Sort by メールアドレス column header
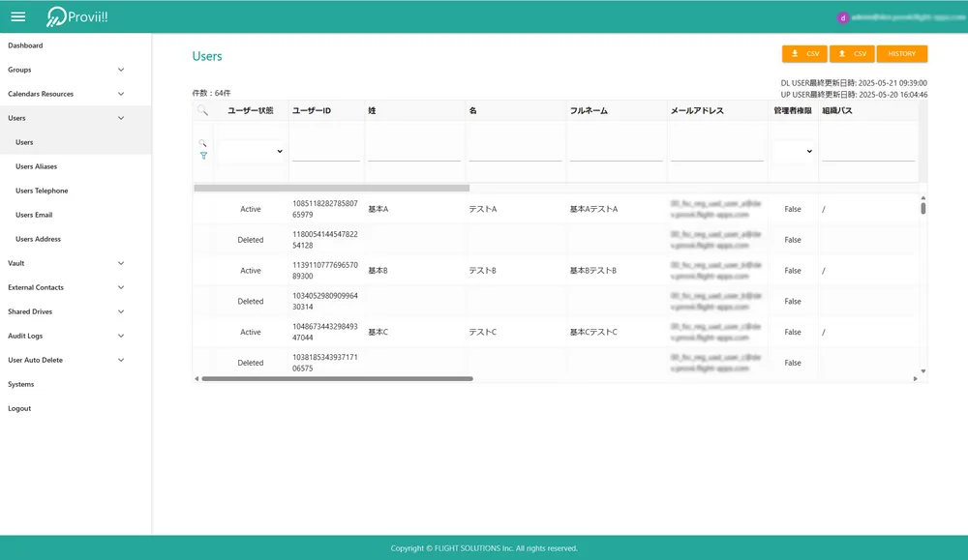The height and width of the screenshot is (560, 968). 697,110
